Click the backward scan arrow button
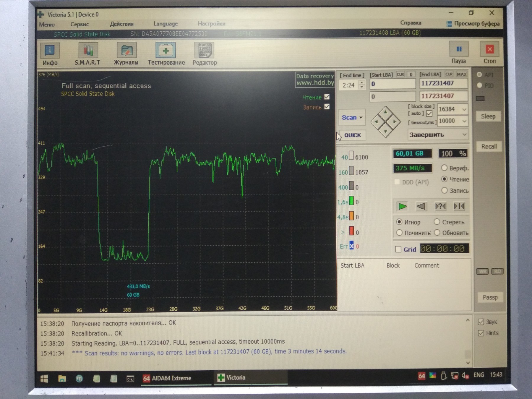The image size is (532, 399). 421,206
